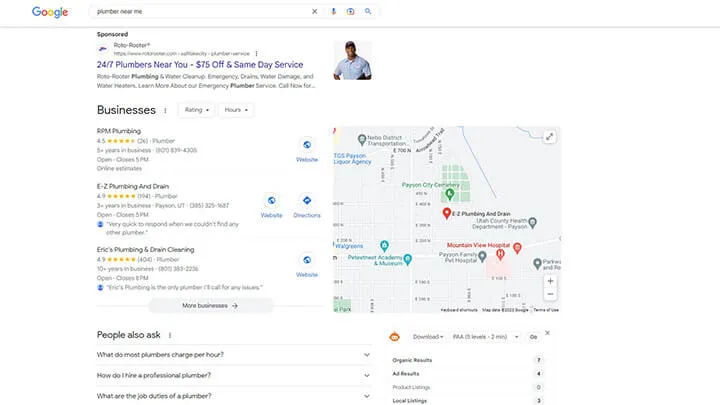Open People also ask options dots
Screen dimensions: 720x405
pyautogui.click(x=170, y=336)
